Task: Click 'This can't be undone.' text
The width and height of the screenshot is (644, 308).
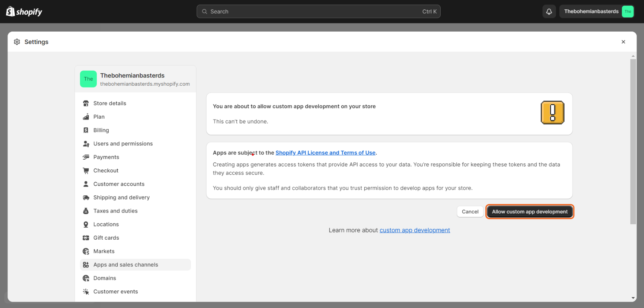Action: pos(241,122)
